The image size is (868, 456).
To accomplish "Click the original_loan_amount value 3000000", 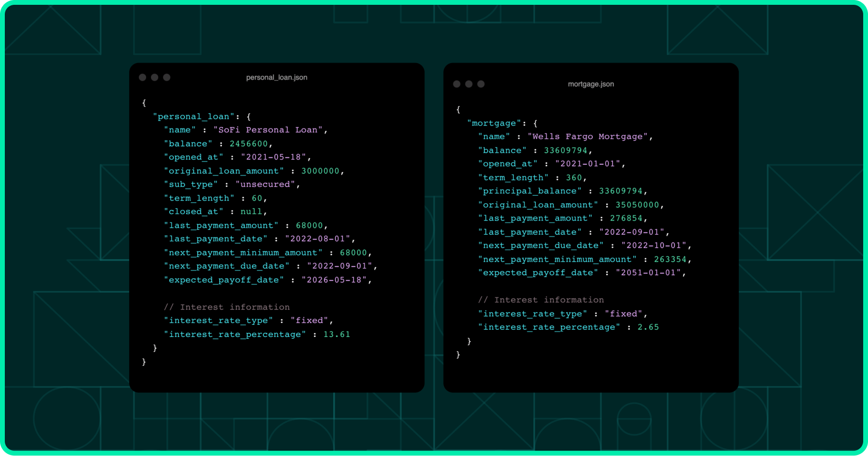I will 320,171.
